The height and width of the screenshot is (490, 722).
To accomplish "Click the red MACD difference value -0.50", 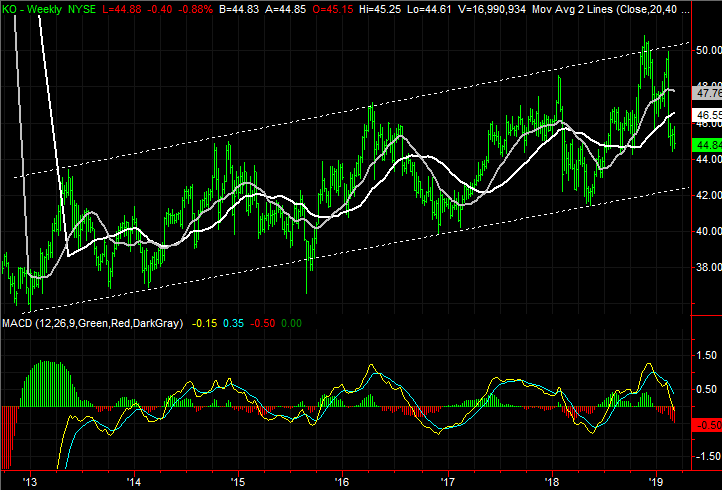I will pyautogui.click(x=262, y=323).
